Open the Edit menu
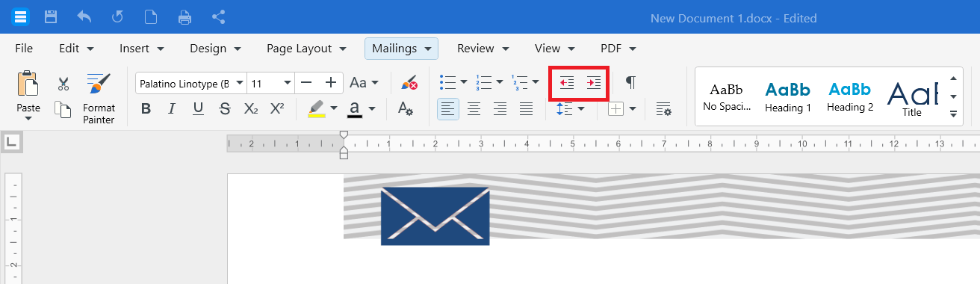 tap(76, 49)
